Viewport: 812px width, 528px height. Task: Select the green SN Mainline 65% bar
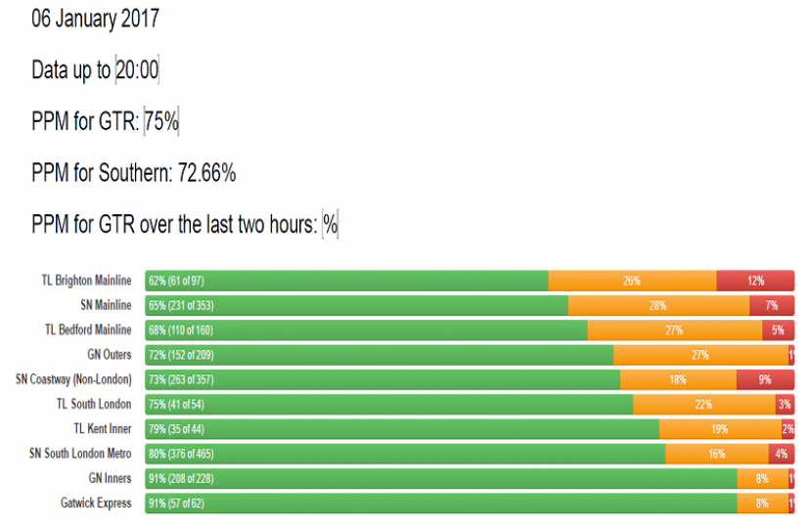coord(356,306)
